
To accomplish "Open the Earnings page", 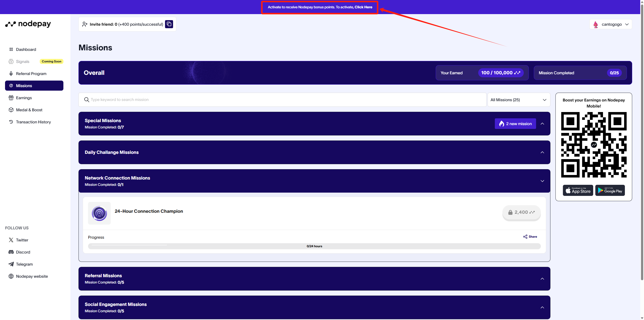I will (34, 98).
